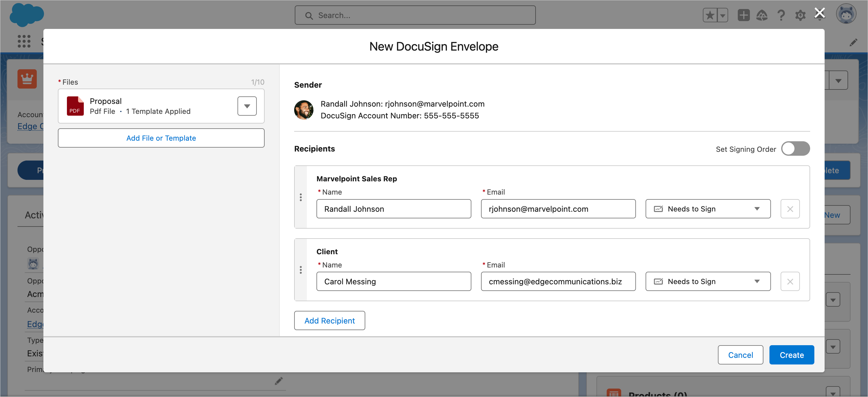The width and height of the screenshot is (868, 397).
Task: Click the Client email input field
Action: tap(558, 282)
